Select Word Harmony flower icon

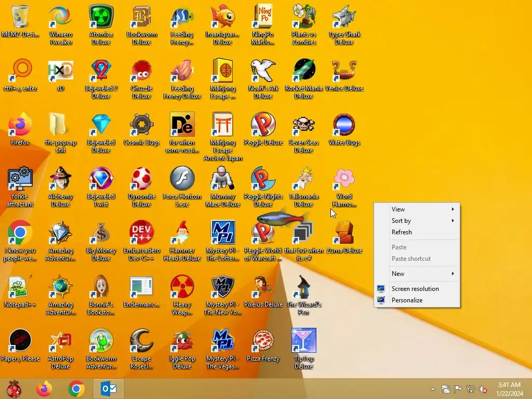[344, 178]
